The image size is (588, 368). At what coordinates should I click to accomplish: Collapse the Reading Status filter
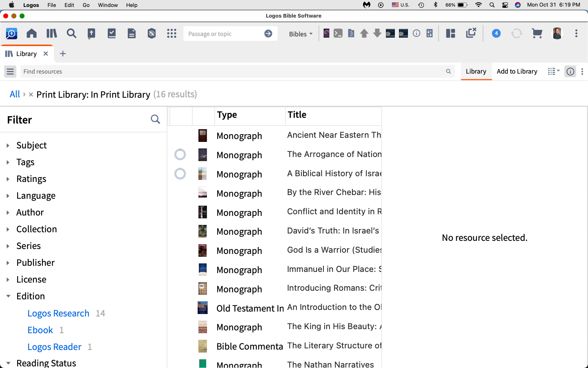point(8,363)
